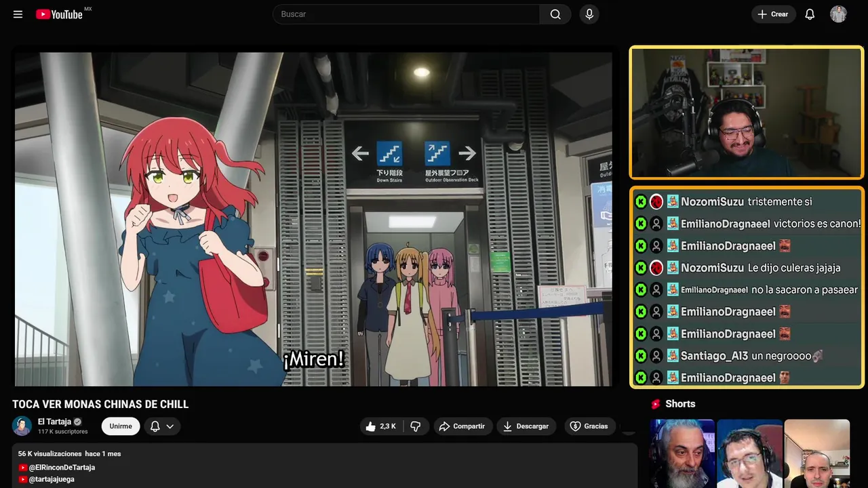Open account avatar menu
868x488 pixels.
[x=838, y=14]
